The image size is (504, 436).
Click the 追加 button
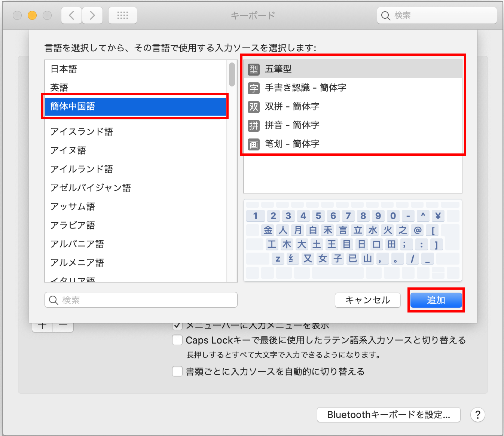pos(436,300)
